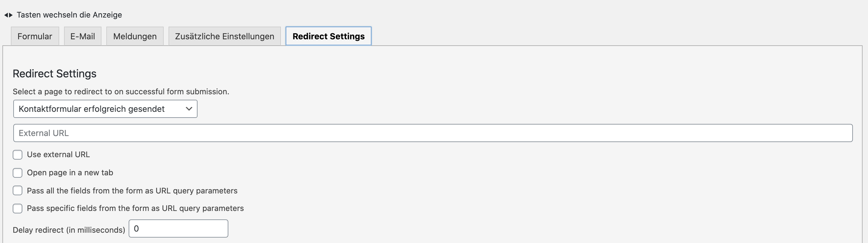The image size is (868, 243).
Task: Click the left-right arrow keys icon
Action: (x=8, y=15)
